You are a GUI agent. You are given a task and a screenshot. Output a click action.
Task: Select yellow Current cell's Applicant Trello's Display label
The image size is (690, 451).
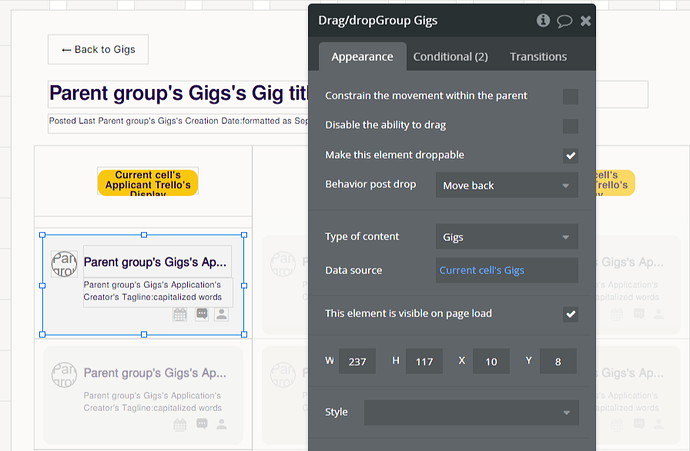pos(148,182)
